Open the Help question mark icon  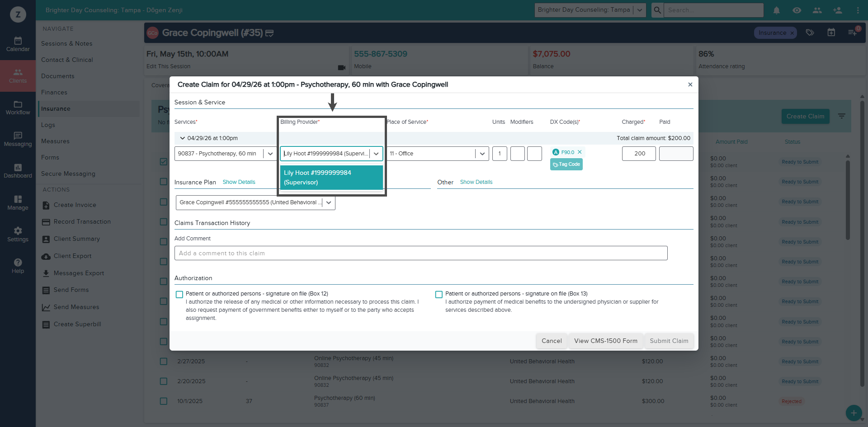18,266
